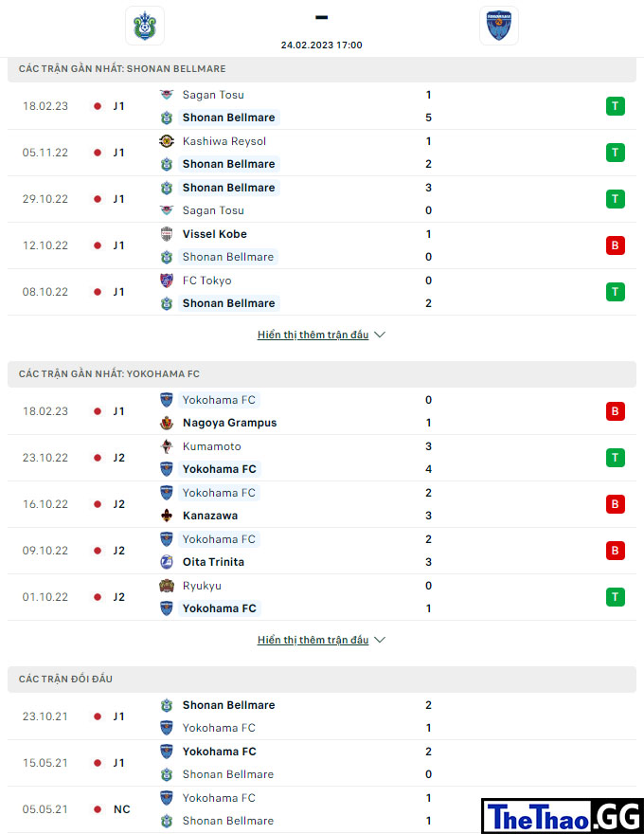Image resolution: width=644 pixels, height=834 pixels.
Task: Open the Sagan Tosu 18.02.23 match row
Action: 322,106
